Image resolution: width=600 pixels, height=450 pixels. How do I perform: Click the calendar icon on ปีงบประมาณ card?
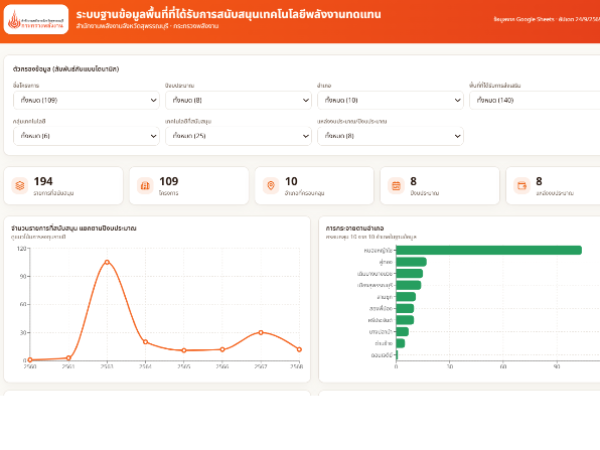(396, 186)
